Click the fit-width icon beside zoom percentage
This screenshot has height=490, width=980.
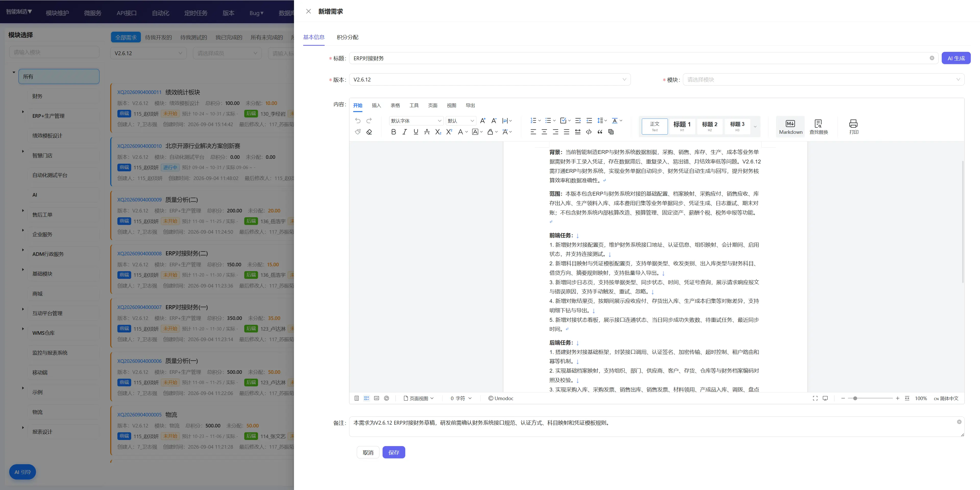[x=907, y=398]
